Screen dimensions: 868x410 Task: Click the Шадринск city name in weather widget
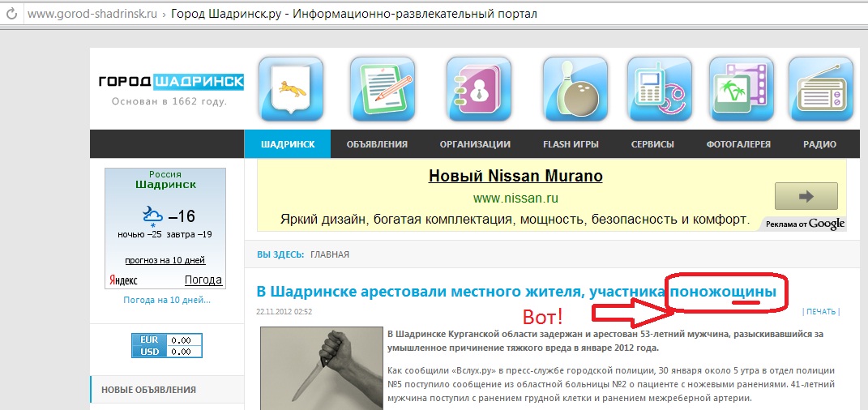(x=165, y=185)
